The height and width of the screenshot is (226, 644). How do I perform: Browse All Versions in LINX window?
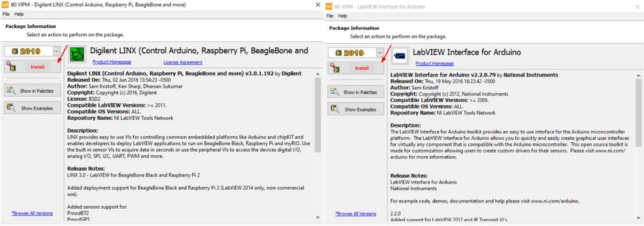coord(32,213)
